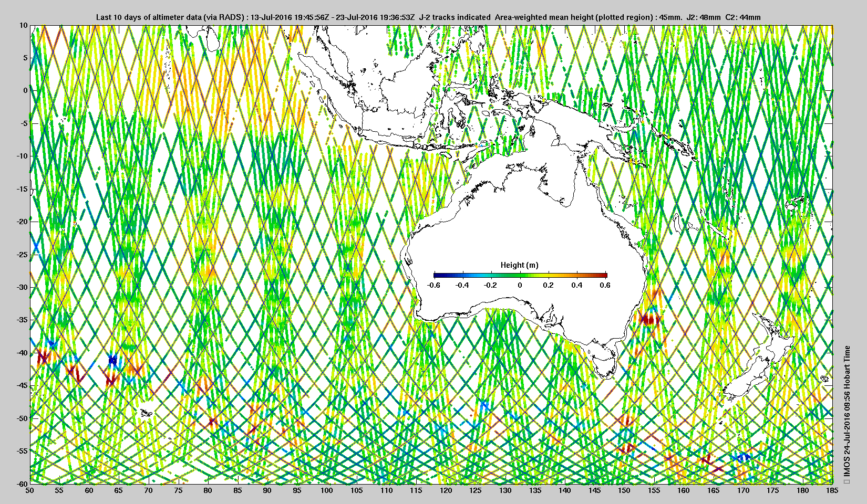Click longitude axis label "50" at bottom
Viewport: 867px width, 504px height.
click(30, 490)
